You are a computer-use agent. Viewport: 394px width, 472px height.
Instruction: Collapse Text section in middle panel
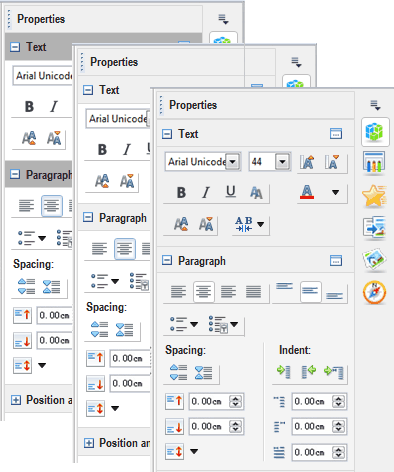[x=88, y=90]
